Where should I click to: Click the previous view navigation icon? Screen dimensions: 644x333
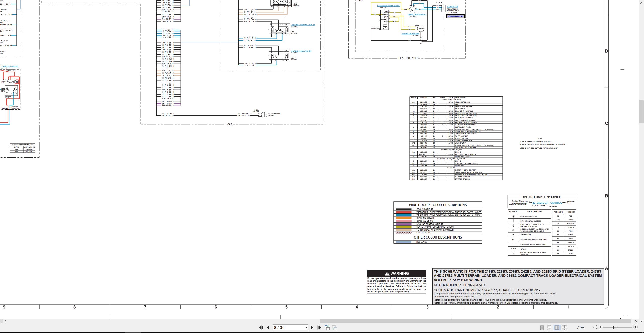click(x=327, y=327)
